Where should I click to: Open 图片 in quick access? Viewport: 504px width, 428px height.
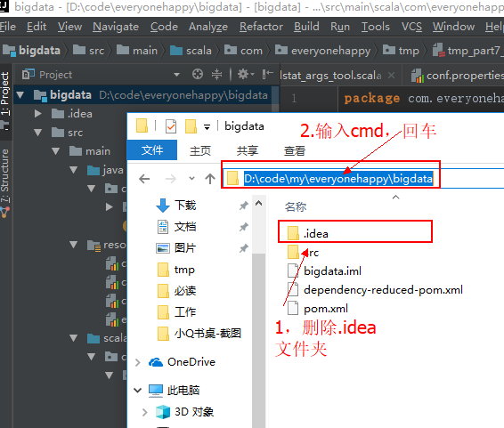pyautogui.click(x=185, y=248)
